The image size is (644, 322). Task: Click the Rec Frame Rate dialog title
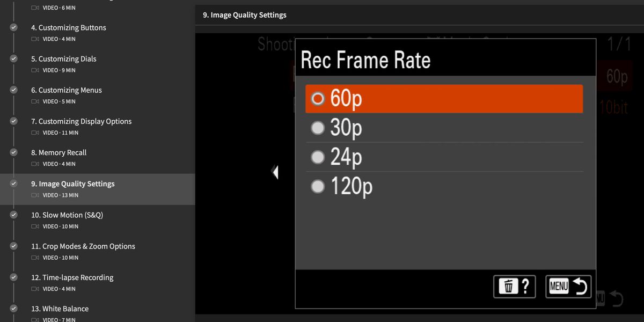[365, 60]
